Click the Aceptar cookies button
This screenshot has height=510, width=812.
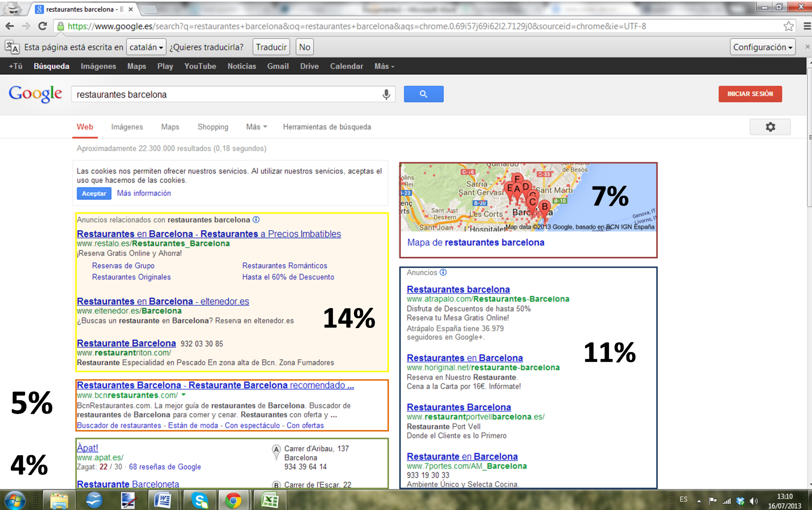(x=94, y=193)
